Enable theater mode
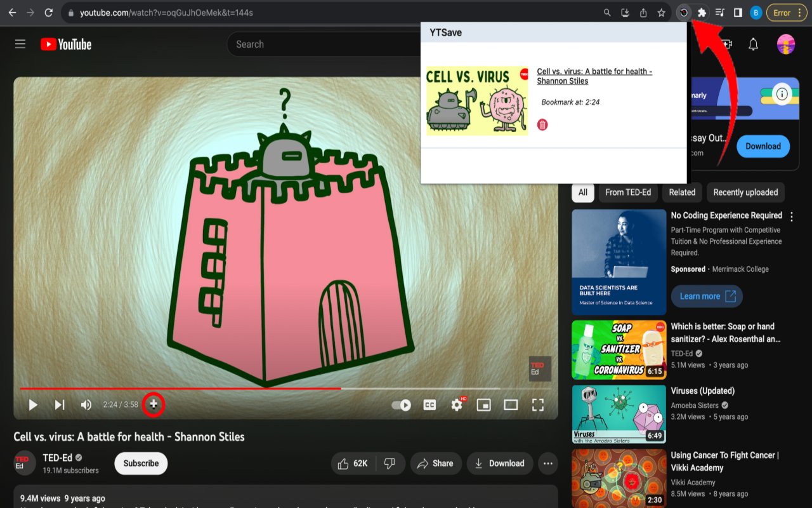This screenshot has width=812, height=508. click(x=511, y=404)
